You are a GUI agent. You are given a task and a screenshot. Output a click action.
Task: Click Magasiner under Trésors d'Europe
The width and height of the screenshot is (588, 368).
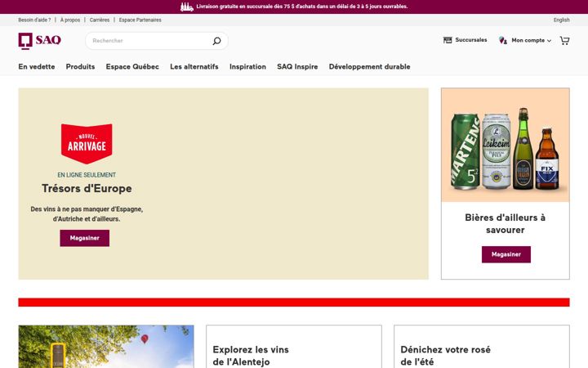click(85, 238)
